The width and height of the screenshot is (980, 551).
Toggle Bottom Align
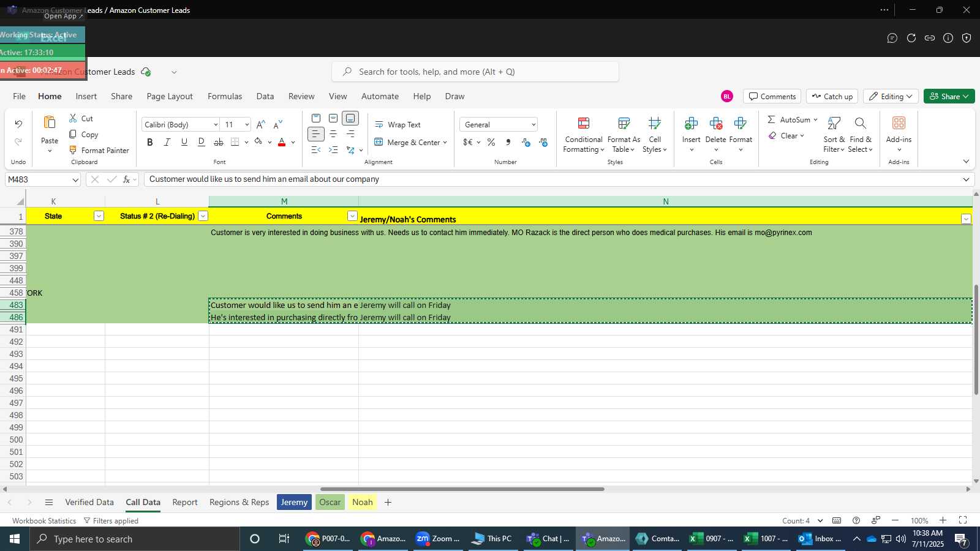(x=350, y=118)
